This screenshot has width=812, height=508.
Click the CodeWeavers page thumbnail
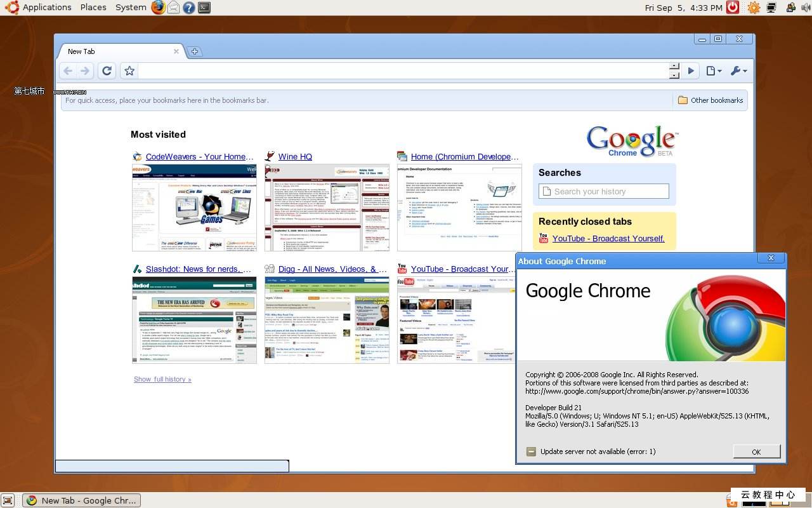194,208
